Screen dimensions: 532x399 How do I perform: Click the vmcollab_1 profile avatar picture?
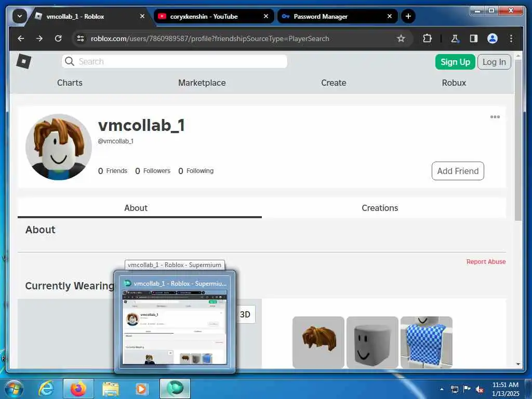coord(59,147)
